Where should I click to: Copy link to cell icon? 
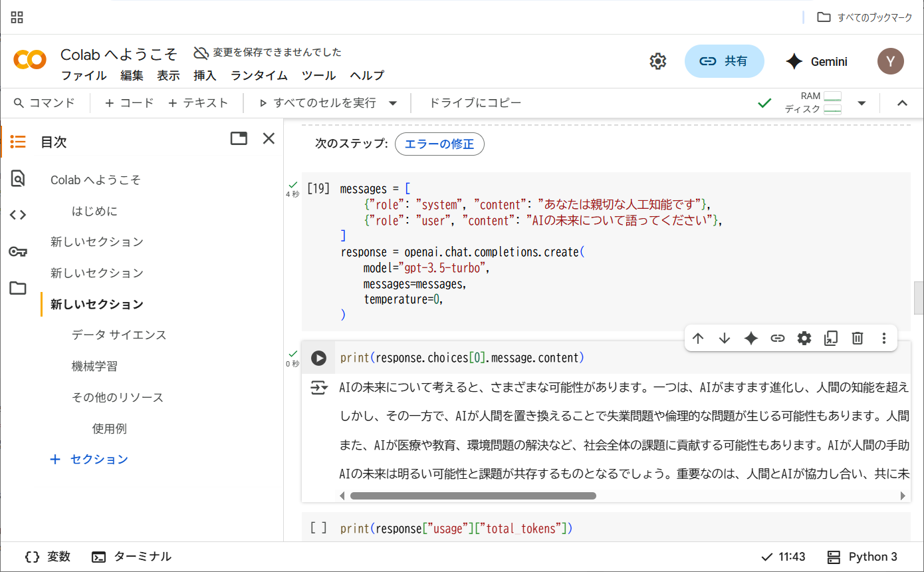tap(778, 339)
